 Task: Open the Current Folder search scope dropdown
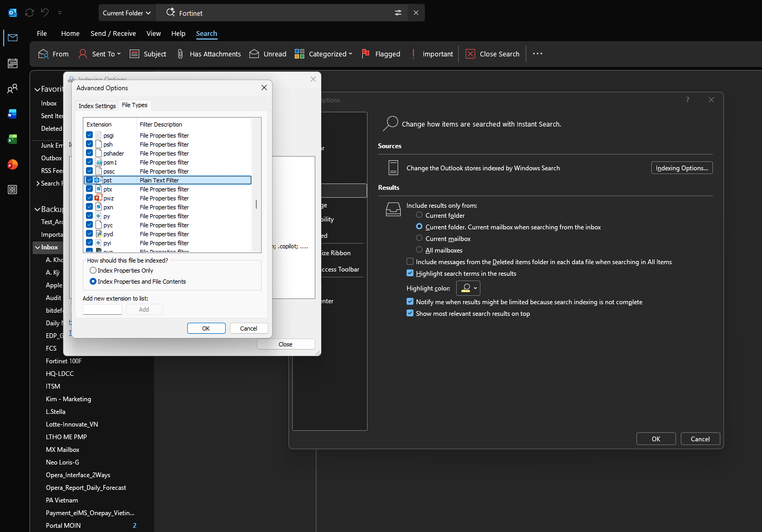pyautogui.click(x=127, y=13)
